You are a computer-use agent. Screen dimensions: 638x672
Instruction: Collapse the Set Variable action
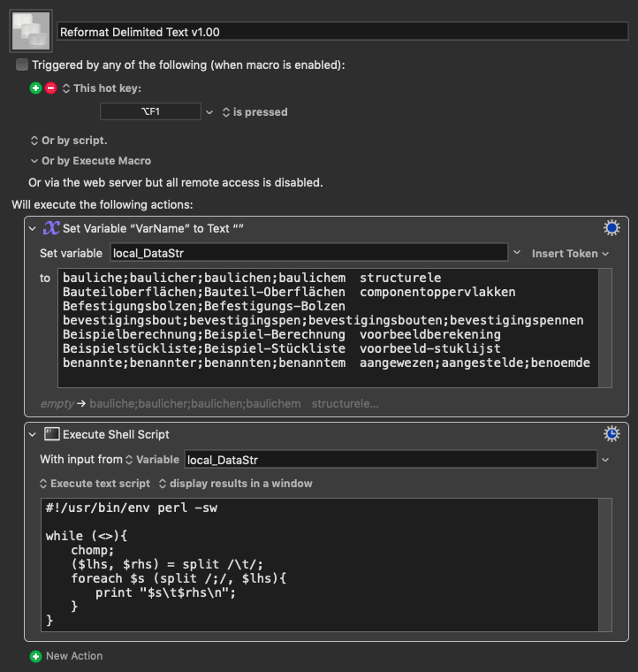pyautogui.click(x=33, y=228)
